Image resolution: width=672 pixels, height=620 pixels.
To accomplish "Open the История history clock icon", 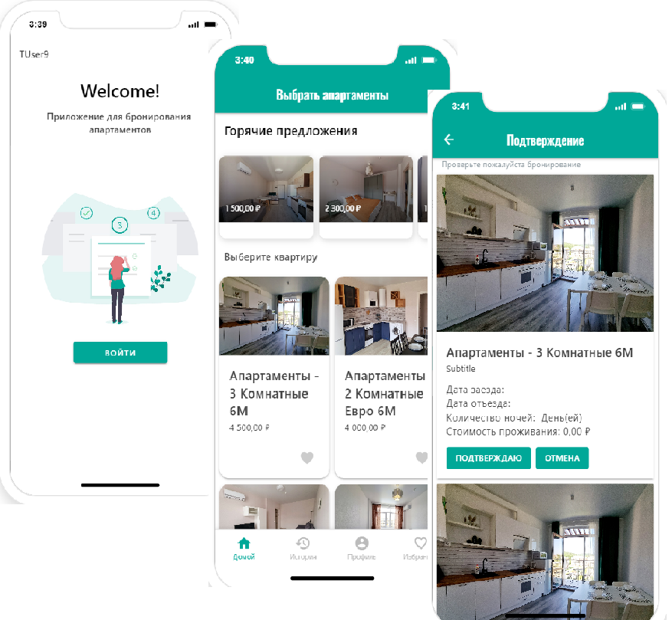I will pos(303,543).
